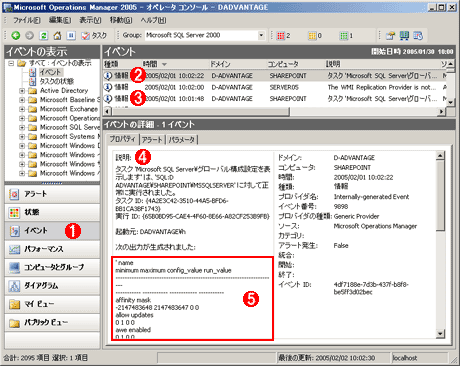
Task: Expand the Microsoft Exchange tree folder
Action: (x=22, y=109)
